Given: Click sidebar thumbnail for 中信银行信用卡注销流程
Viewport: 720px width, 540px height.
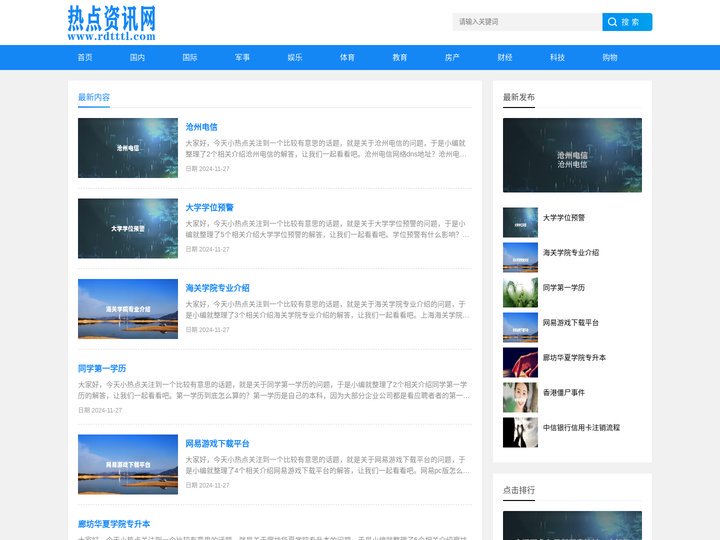Looking at the screenshot, I should coord(520,432).
